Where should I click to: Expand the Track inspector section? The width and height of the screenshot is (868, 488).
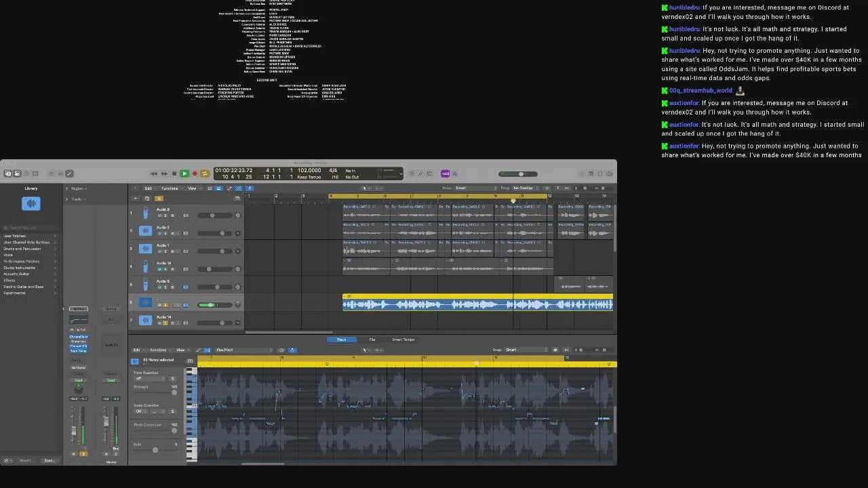[66, 199]
